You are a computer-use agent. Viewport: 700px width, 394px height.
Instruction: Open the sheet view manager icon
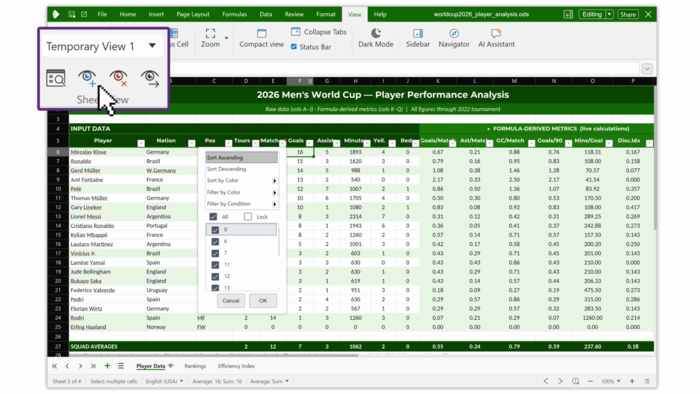tap(56, 78)
